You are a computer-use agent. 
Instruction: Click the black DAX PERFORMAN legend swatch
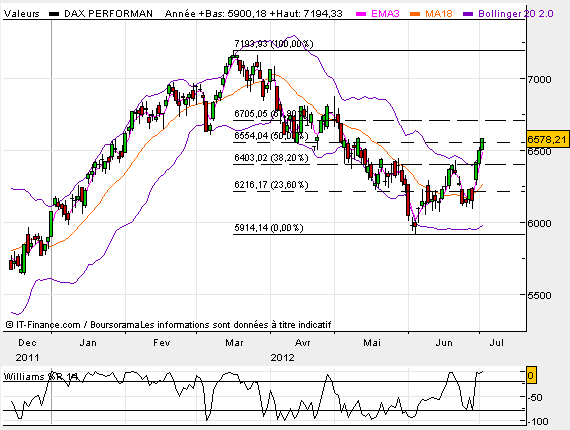[54, 14]
